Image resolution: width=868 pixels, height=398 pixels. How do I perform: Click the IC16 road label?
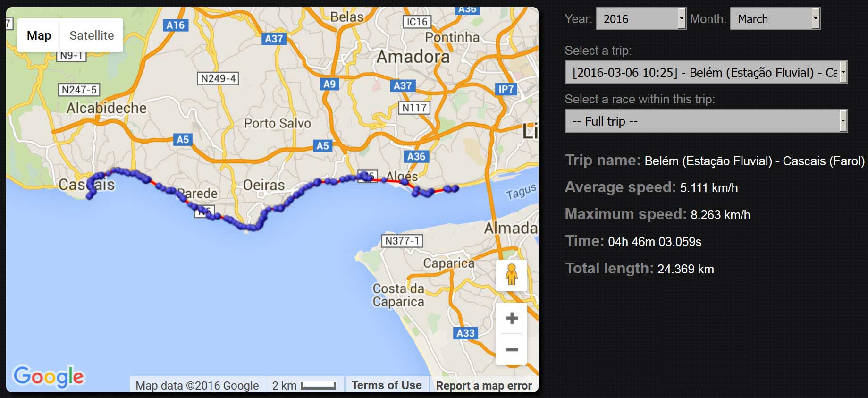tap(417, 22)
